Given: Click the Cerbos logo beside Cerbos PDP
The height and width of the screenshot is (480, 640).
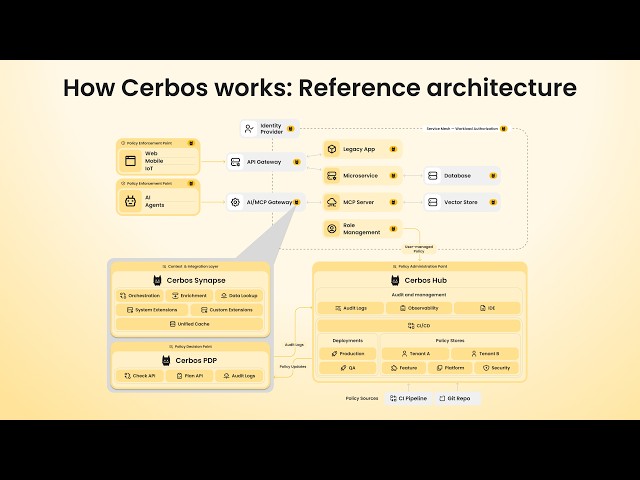Looking at the screenshot, I should pyautogui.click(x=166, y=360).
